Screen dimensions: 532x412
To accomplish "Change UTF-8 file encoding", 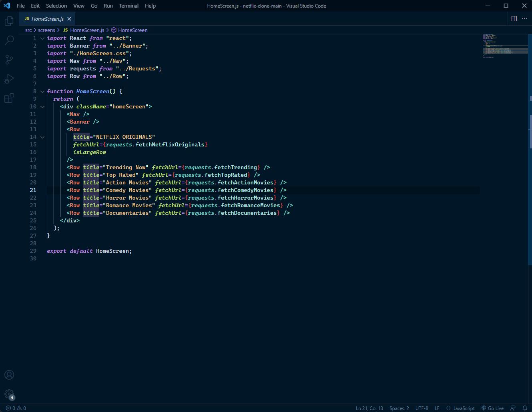I will coord(422,408).
